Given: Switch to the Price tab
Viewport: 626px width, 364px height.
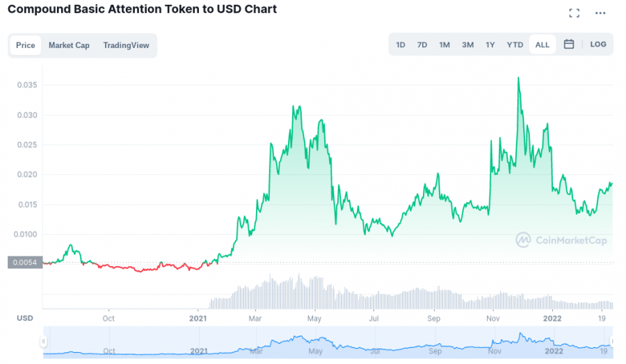Looking at the screenshot, I should coord(26,45).
